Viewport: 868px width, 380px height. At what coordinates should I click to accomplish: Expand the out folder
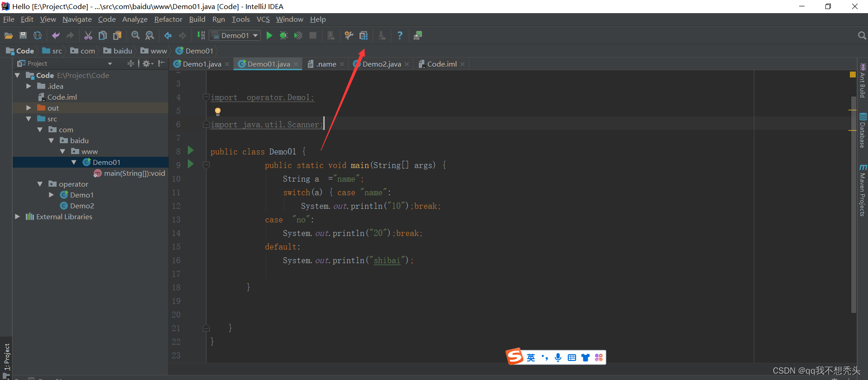(29, 108)
